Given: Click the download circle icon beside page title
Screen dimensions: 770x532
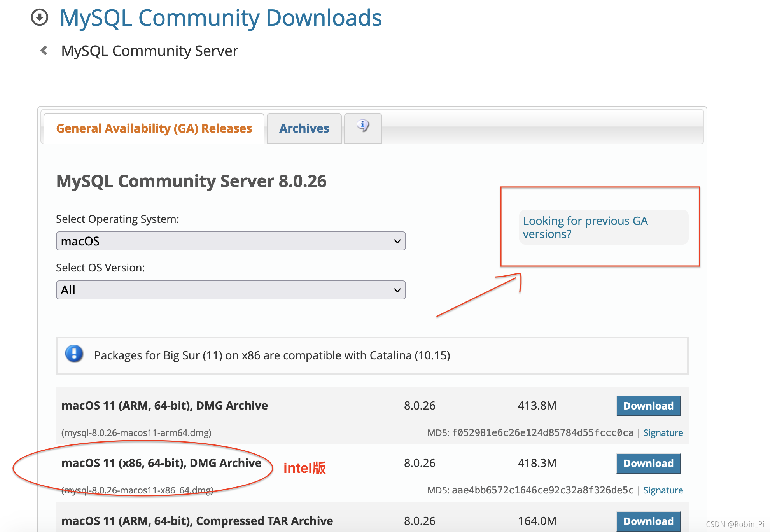Looking at the screenshot, I should (39, 17).
